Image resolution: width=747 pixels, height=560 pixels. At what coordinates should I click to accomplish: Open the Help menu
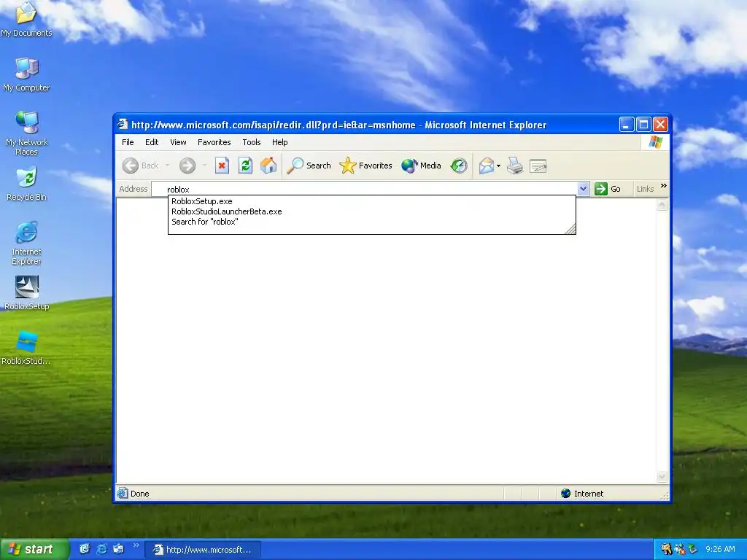click(279, 142)
